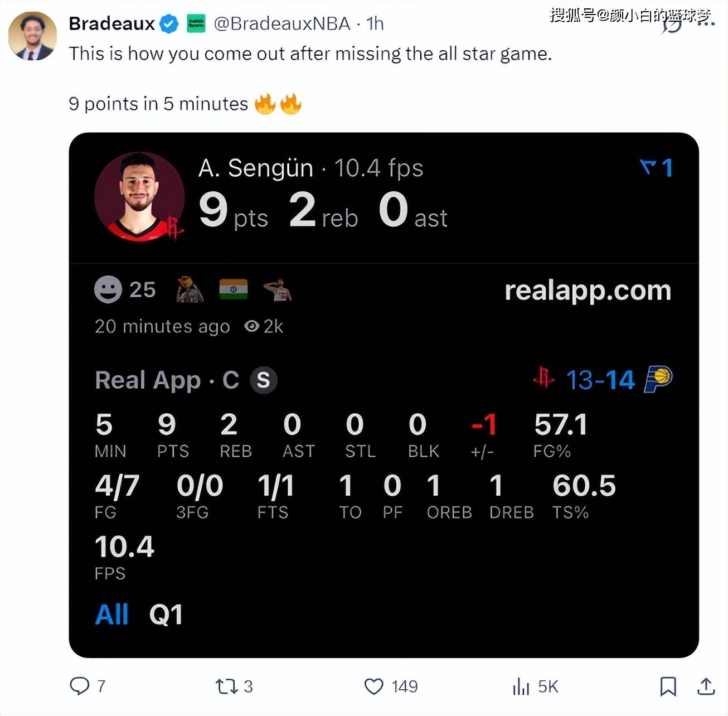This screenshot has height=716, width=728.
Task: Click the eye icon showing 2k views
Action: [251, 327]
